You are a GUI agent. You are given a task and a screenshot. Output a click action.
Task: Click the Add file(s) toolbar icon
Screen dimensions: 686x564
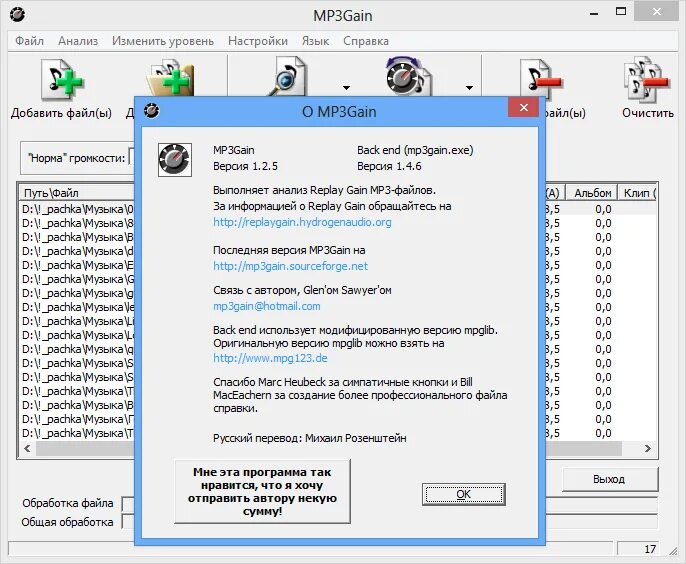pyautogui.click(x=61, y=80)
